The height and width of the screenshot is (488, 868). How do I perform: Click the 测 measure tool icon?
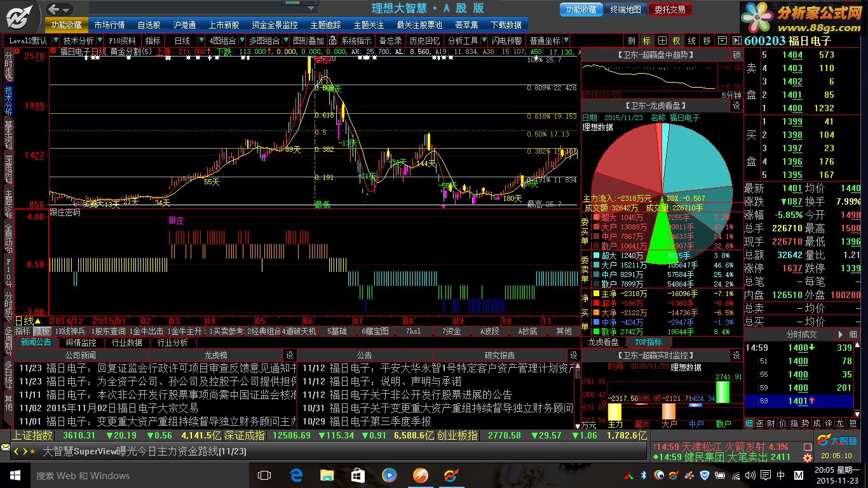pyautogui.click(x=631, y=41)
